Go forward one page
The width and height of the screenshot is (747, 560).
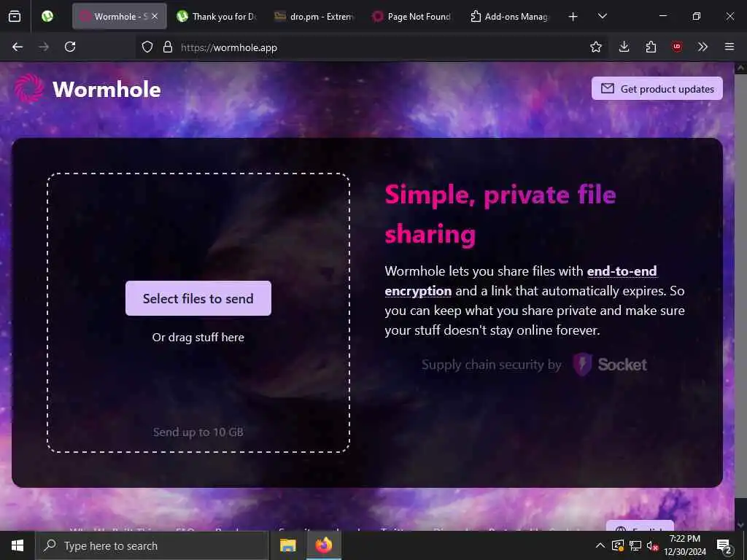point(44,47)
